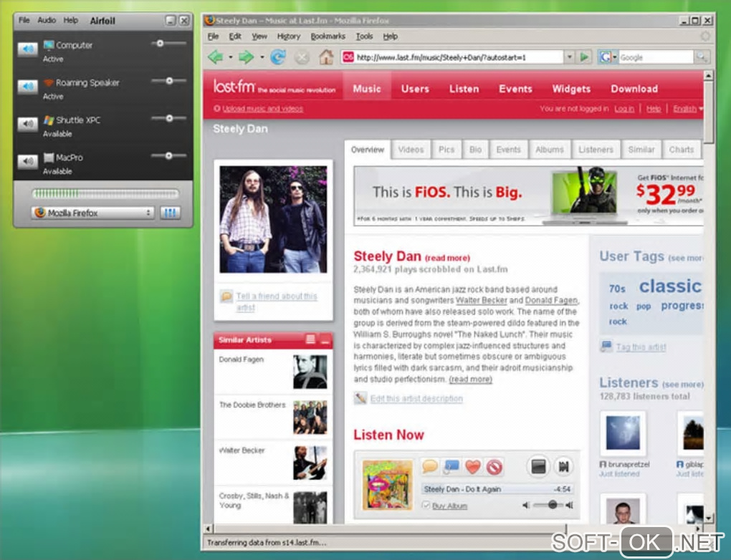Open Firefox Bookmarks menu
Image resolution: width=731 pixels, height=560 pixels.
pos(328,37)
